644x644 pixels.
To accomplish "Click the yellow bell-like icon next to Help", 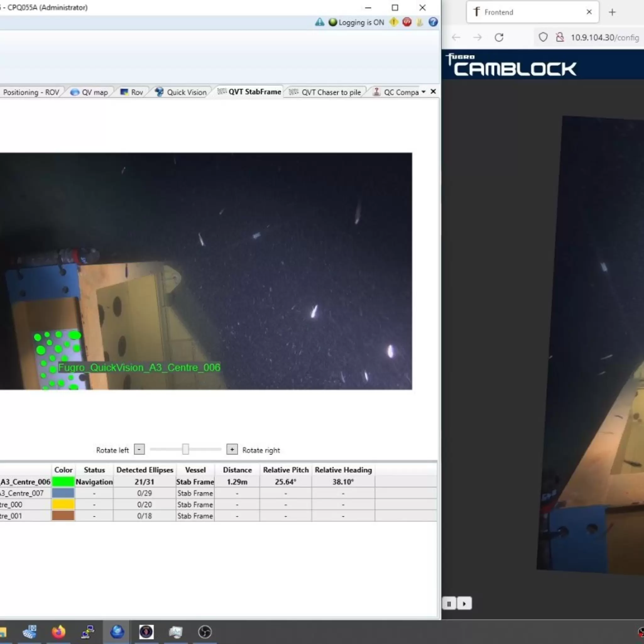I will [420, 22].
